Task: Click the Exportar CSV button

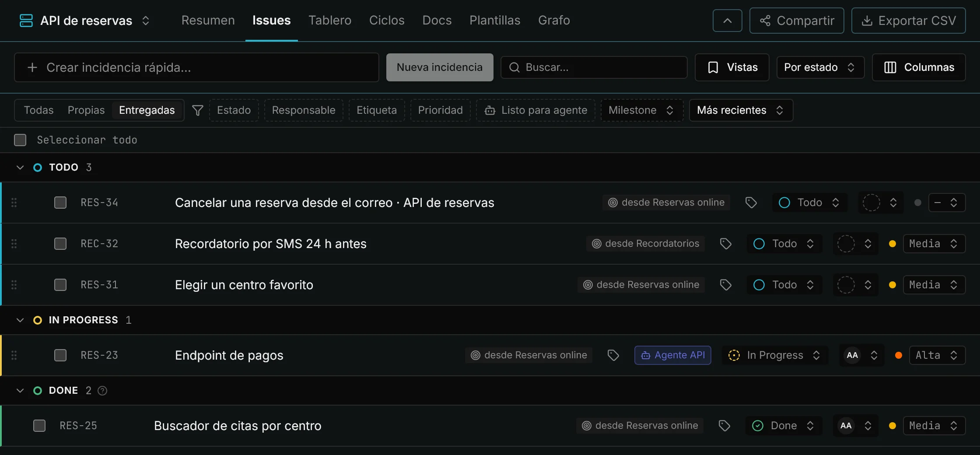Action: 908,21
